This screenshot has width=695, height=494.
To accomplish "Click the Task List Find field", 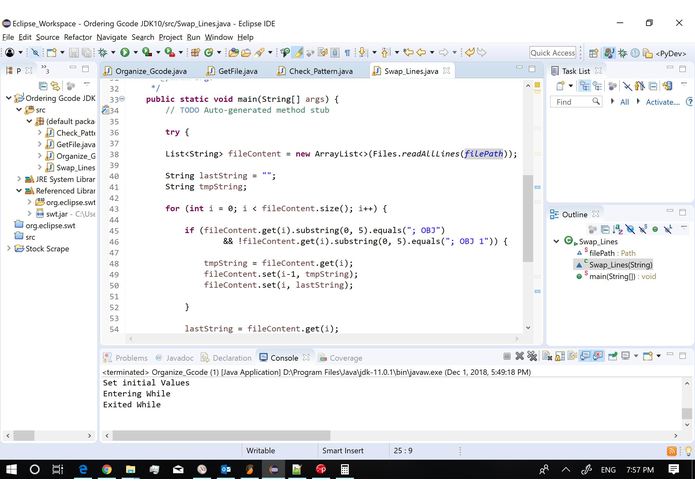I will (x=576, y=102).
